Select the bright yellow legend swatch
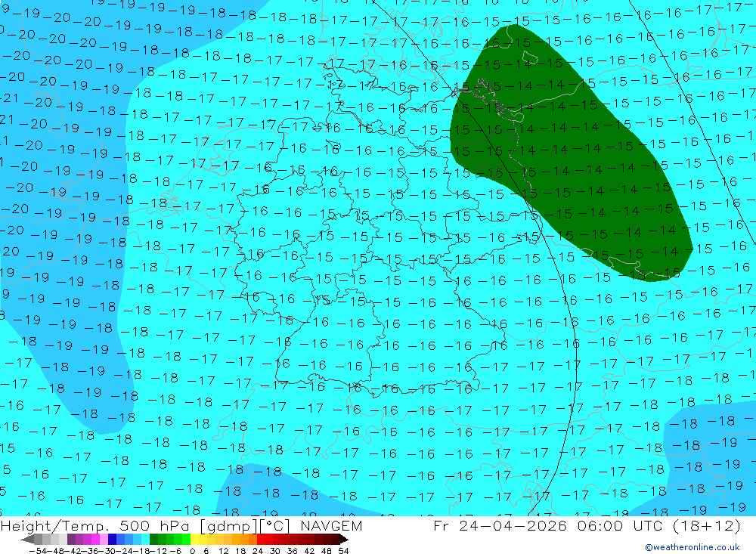Screen dimensions: 756x554 [x=195, y=540]
